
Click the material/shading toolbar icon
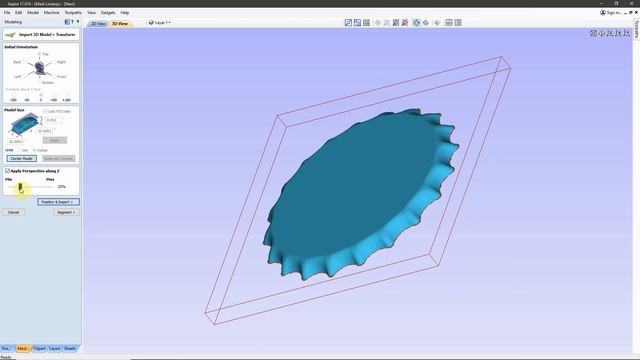pos(437,23)
